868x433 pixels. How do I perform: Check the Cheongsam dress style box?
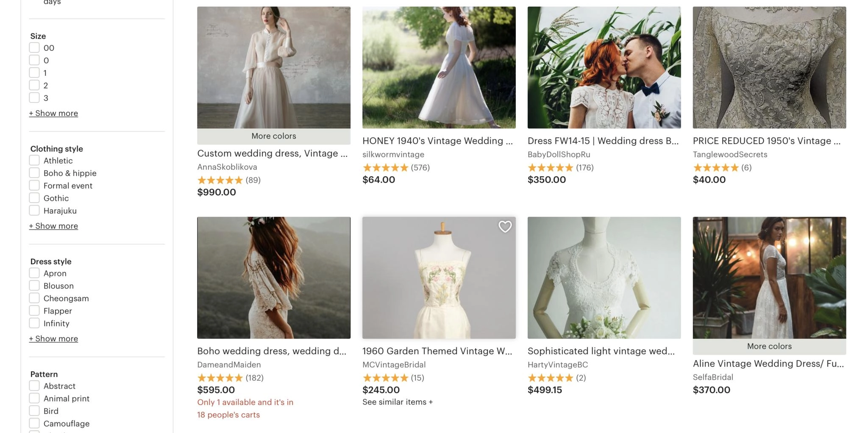(x=34, y=298)
